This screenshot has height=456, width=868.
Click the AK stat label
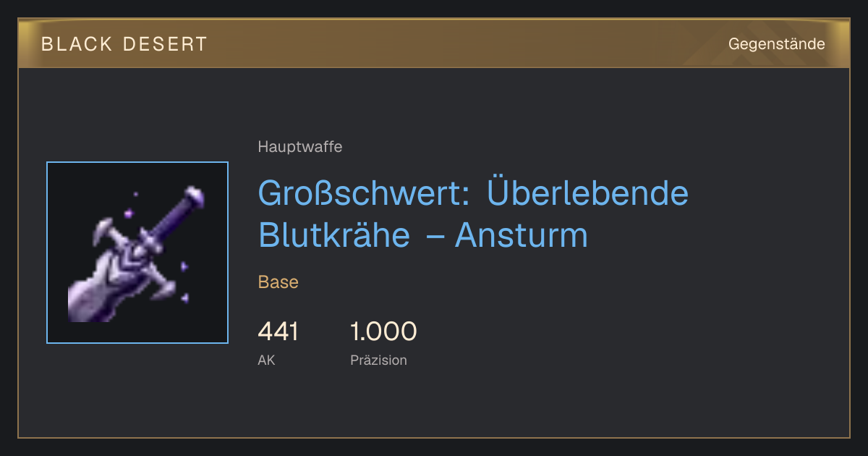pos(266,360)
